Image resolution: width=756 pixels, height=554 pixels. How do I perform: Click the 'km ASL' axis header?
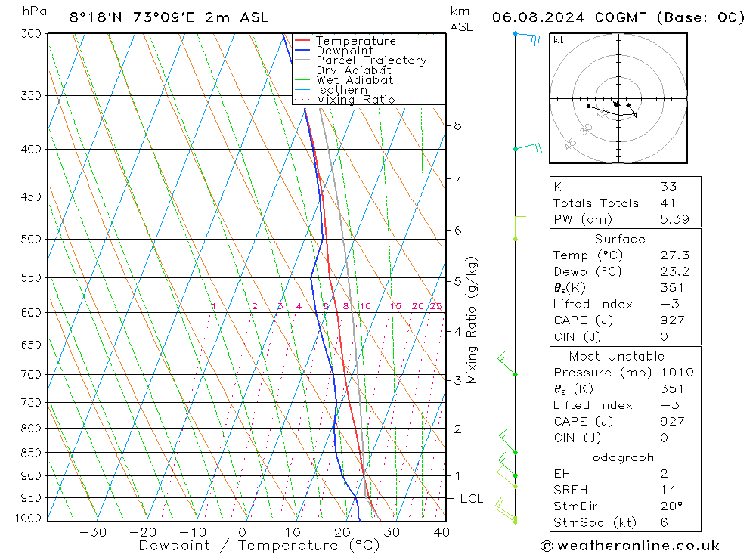coord(461,20)
